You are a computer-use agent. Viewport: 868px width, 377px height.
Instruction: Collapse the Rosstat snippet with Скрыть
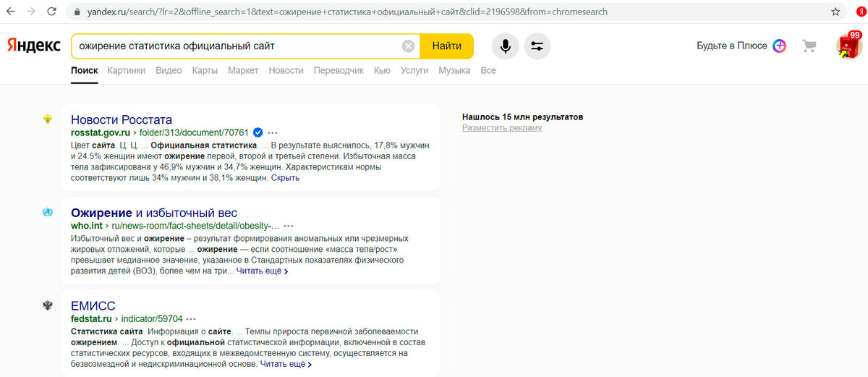click(x=285, y=178)
